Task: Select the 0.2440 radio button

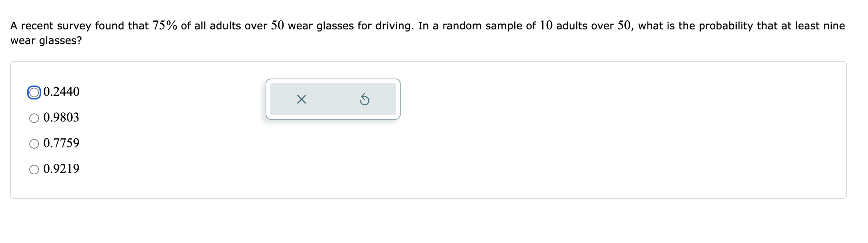Action: pos(34,93)
